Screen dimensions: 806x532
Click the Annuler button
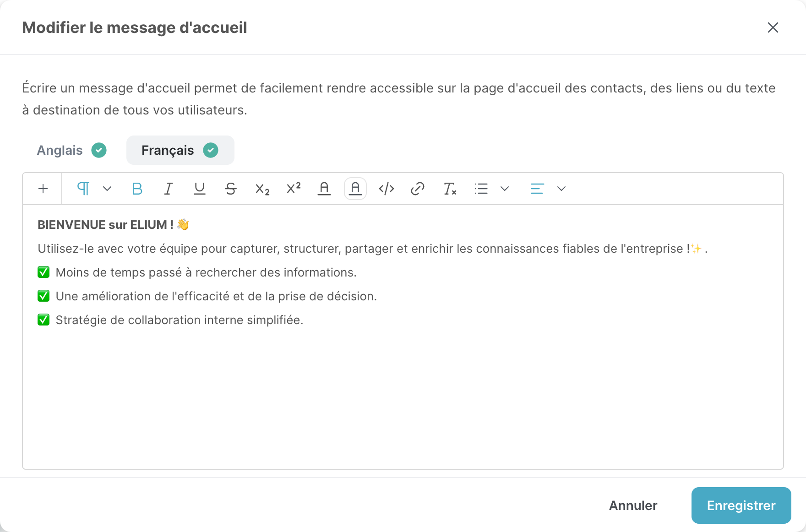pos(633,505)
